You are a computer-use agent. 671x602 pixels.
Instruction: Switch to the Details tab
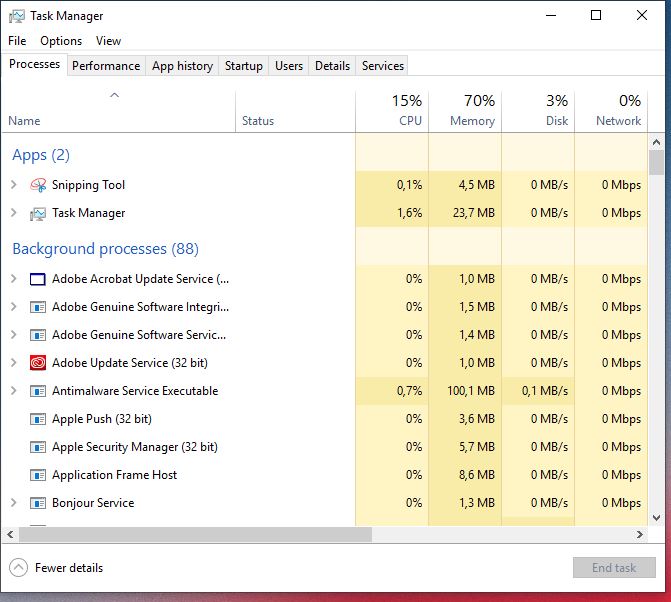click(332, 66)
